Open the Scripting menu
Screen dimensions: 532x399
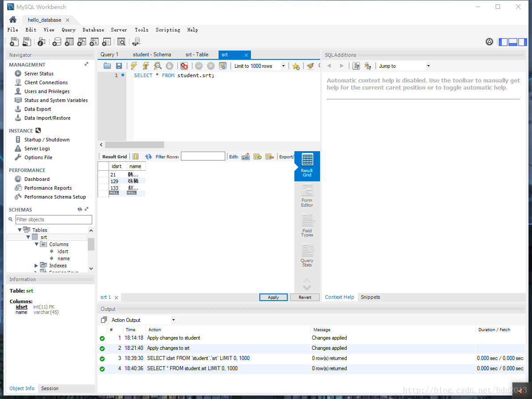[x=168, y=30]
